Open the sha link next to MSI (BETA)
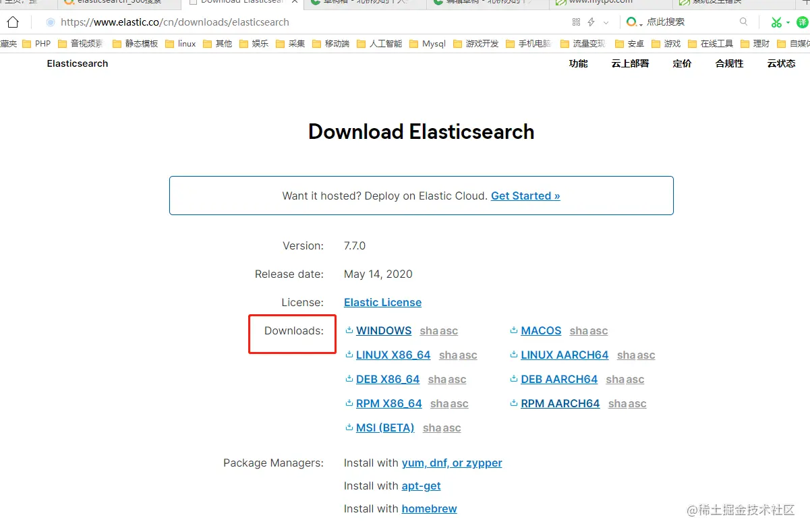 tap(432, 428)
